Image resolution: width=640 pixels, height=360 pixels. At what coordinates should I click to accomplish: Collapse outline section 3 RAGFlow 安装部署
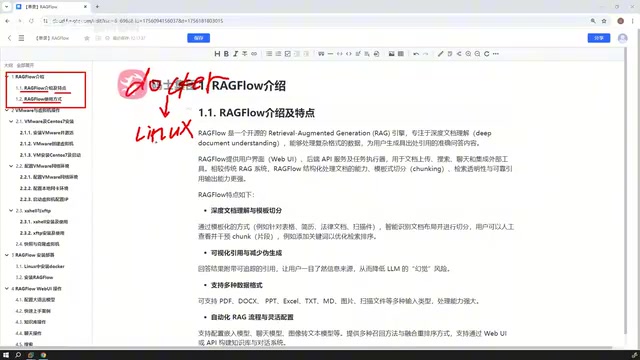tap(7, 255)
